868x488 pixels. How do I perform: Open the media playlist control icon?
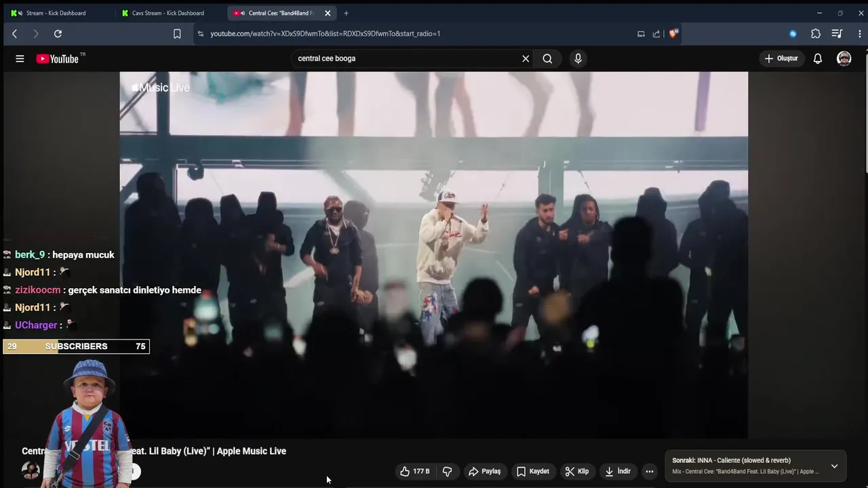837,34
